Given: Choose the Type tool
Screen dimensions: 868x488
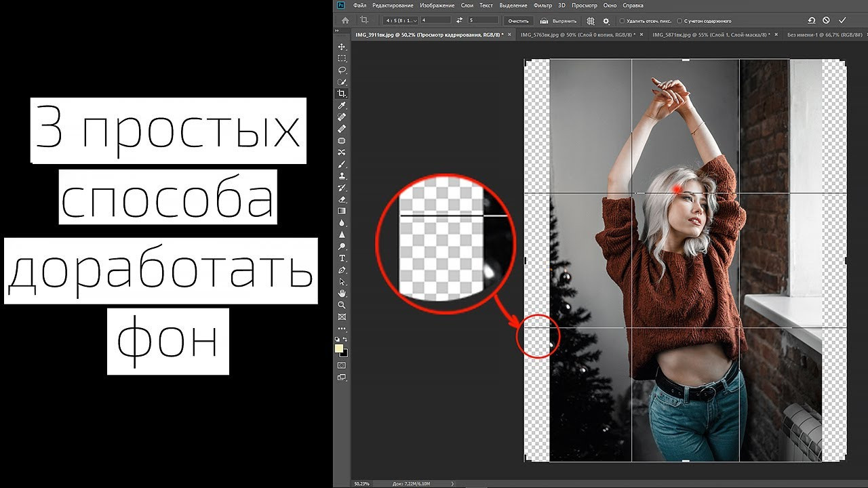Looking at the screenshot, I should pos(342,258).
